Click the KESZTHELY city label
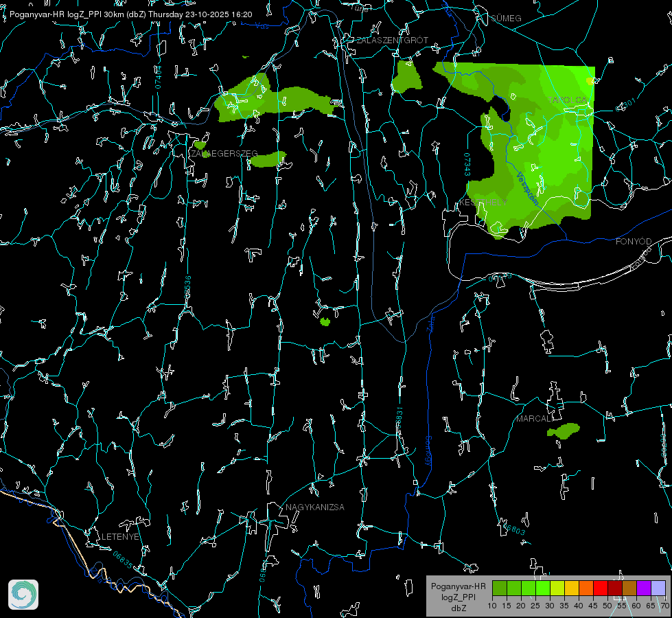This screenshot has height=618, width=672. (x=483, y=202)
